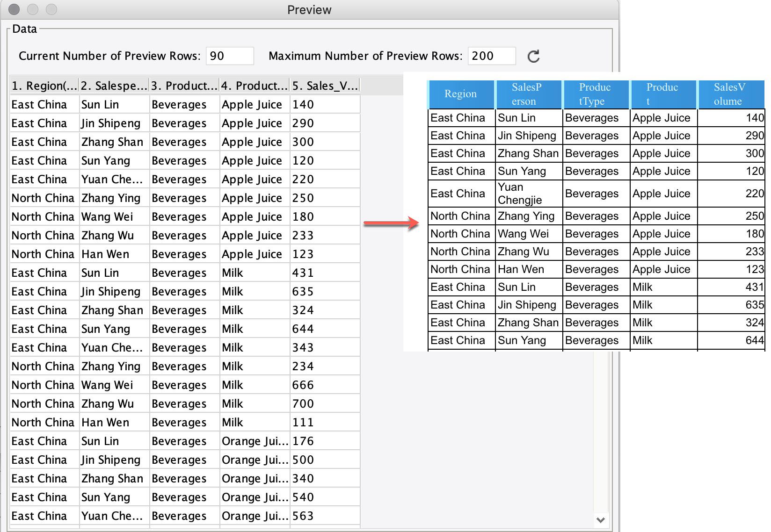Click the Yuan Chengjie row in the right table
771x532 pixels.
pyautogui.click(x=528, y=193)
